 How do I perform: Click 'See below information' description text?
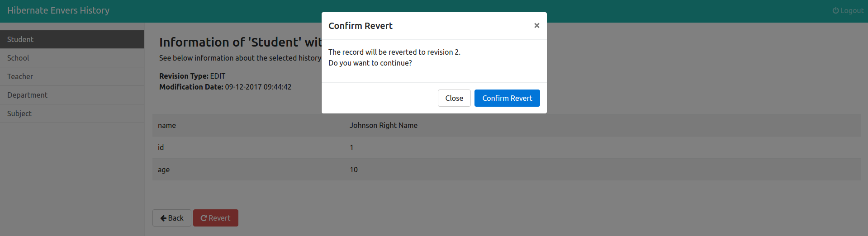tap(240, 58)
